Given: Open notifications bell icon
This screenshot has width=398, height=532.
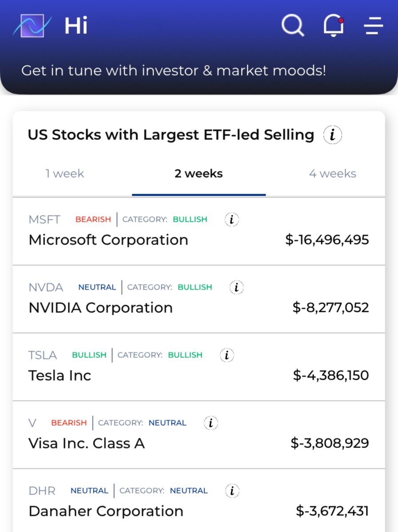Looking at the screenshot, I should pos(333,26).
